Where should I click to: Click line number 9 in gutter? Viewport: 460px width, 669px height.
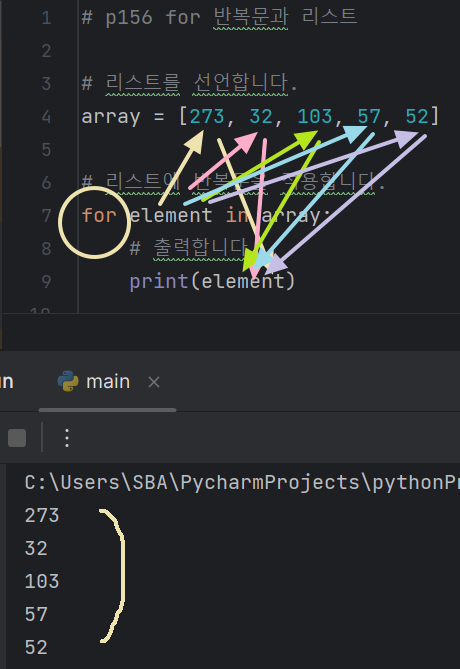pos(47,281)
